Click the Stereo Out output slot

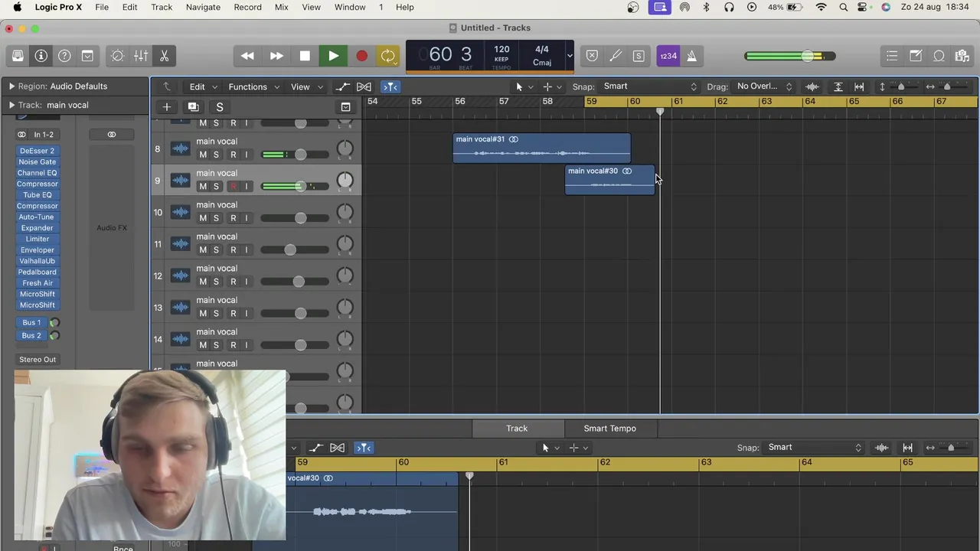click(x=37, y=360)
